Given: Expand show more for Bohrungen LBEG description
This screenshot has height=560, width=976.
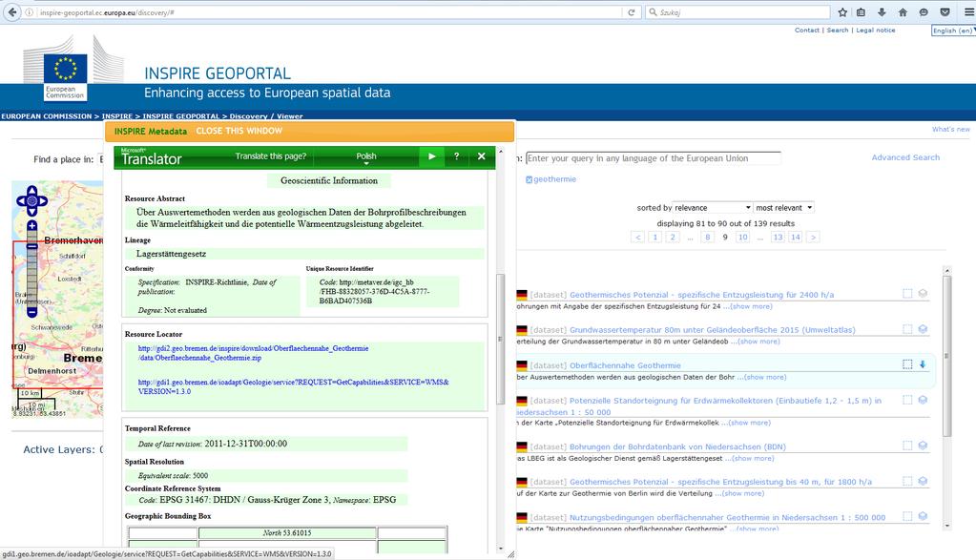Looking at the screenshot, I should (753, 459).
